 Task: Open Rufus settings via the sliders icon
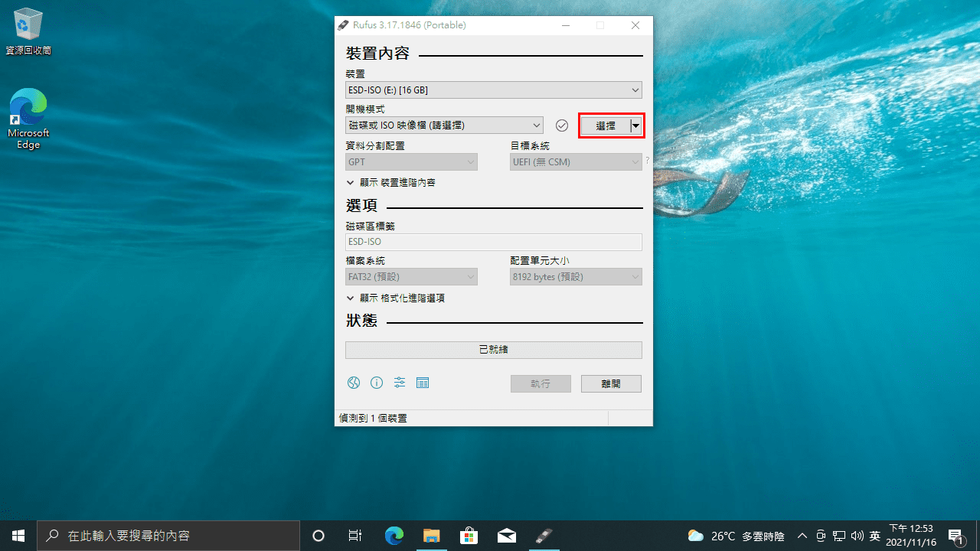click(399, 383)
